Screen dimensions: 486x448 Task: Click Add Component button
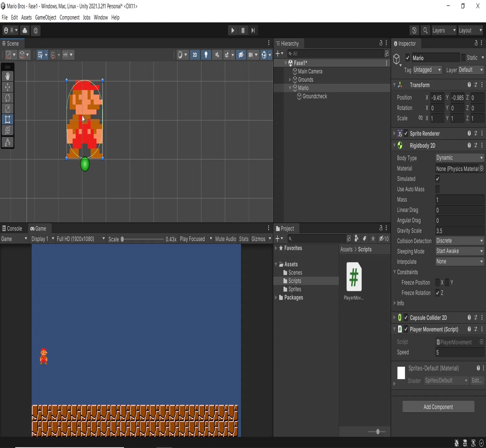click(438, 407)
